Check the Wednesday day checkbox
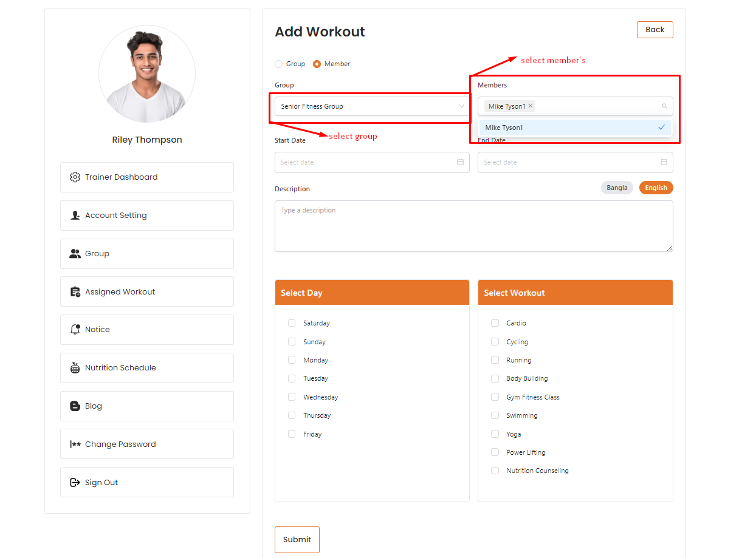Viewport: 756px width, 558px height. pyautogui.click(x=292, y=397)
